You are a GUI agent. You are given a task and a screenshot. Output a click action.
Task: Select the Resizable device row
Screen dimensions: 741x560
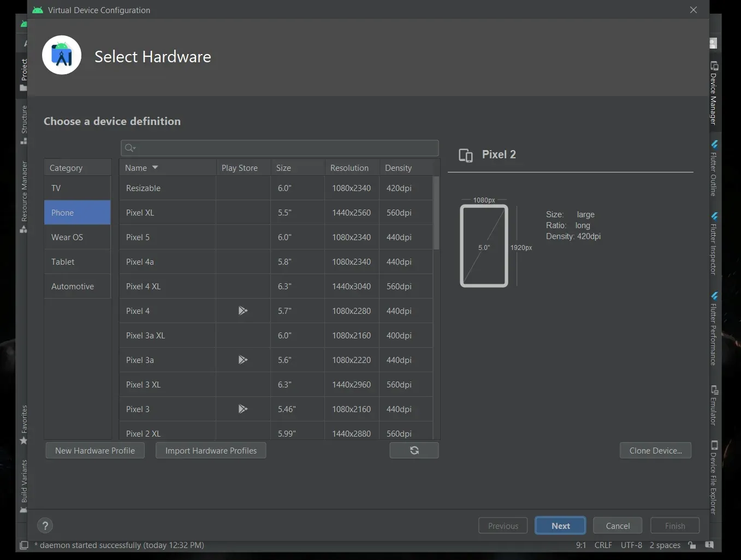pyautogui.click(x=276, y=188)
